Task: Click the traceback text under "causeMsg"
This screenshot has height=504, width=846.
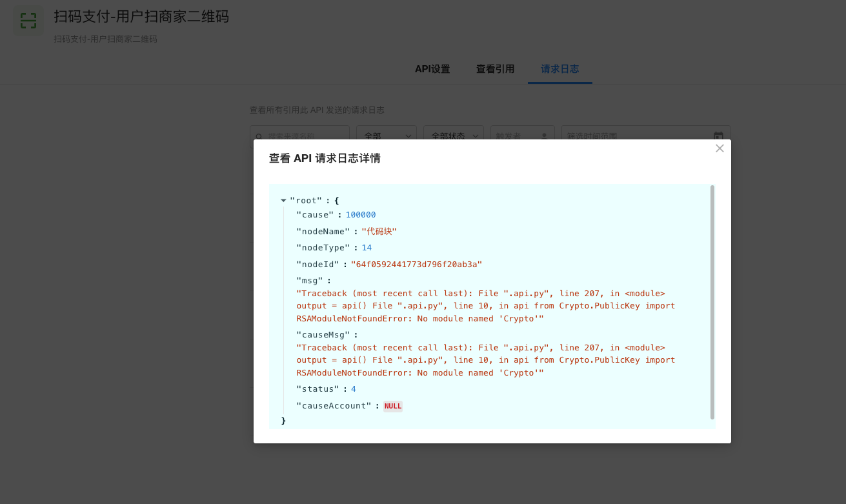Action: [x=486, y=360]
